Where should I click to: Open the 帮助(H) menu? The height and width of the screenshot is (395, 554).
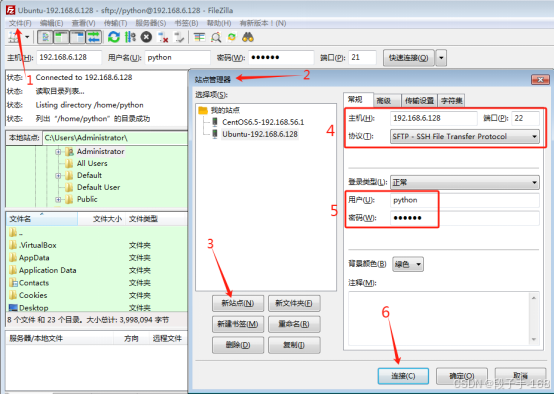tap(219, 23)
